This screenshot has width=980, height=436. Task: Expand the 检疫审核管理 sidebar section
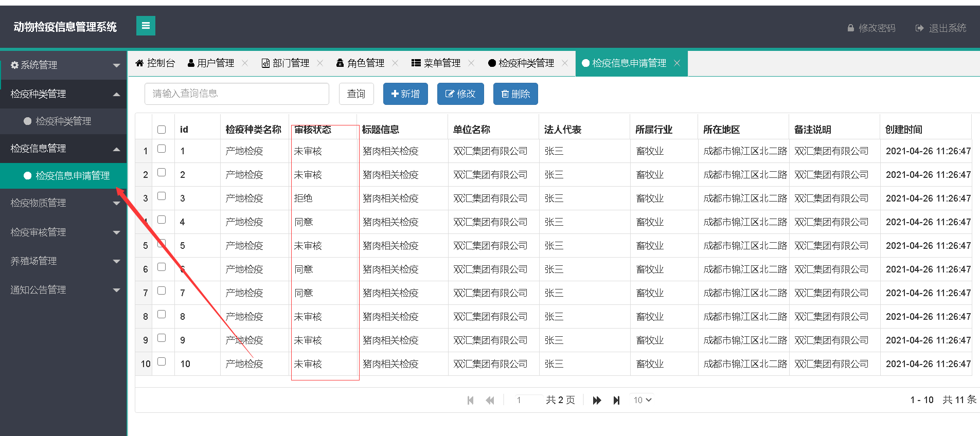click(63, 232)
